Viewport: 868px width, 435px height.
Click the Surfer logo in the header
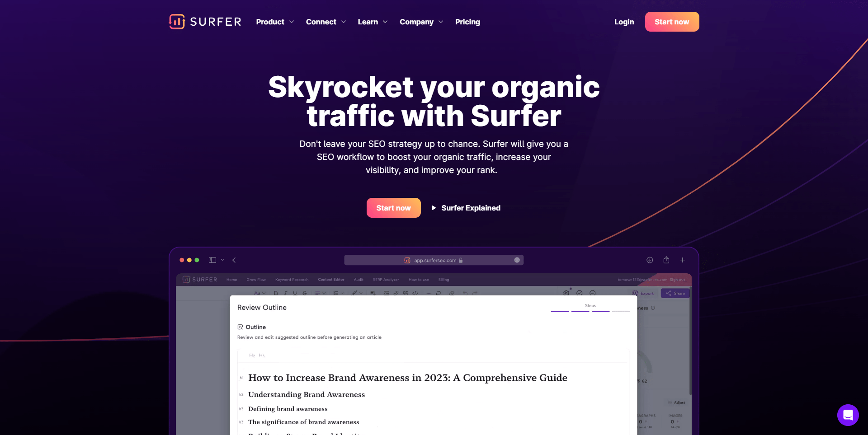(x=205, y=22)
